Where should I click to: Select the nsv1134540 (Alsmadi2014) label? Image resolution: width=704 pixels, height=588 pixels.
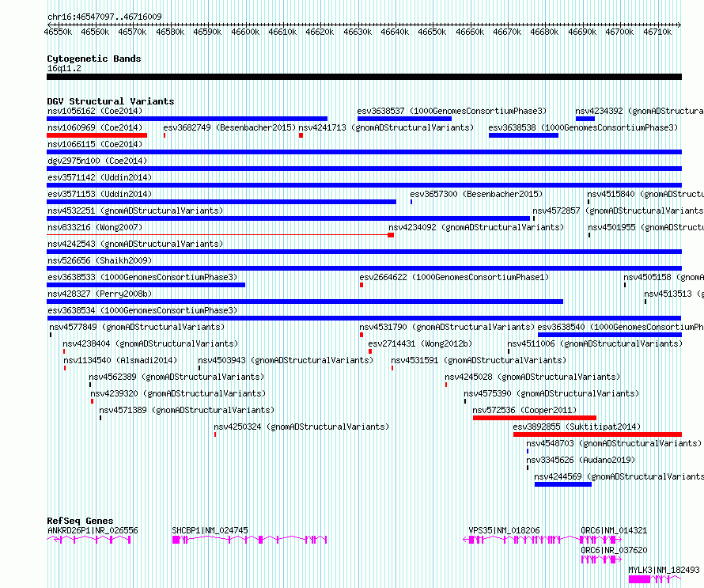tap(120, 360)
